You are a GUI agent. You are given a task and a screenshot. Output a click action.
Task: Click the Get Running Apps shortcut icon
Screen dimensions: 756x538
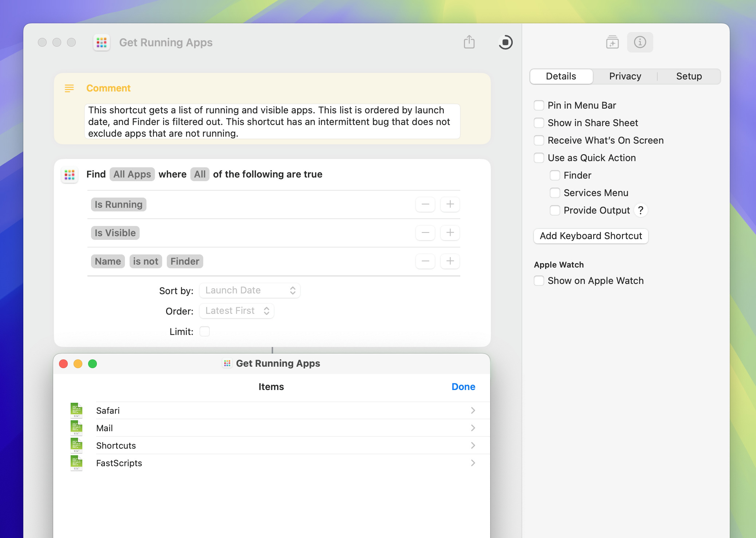(102, 43)
